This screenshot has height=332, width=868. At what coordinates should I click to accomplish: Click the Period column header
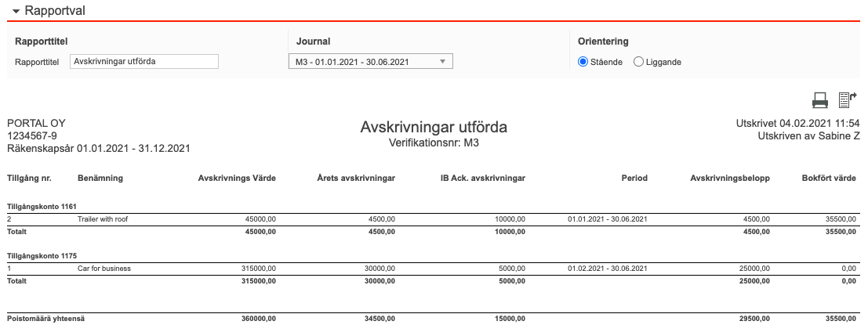(x=634, y=178)
